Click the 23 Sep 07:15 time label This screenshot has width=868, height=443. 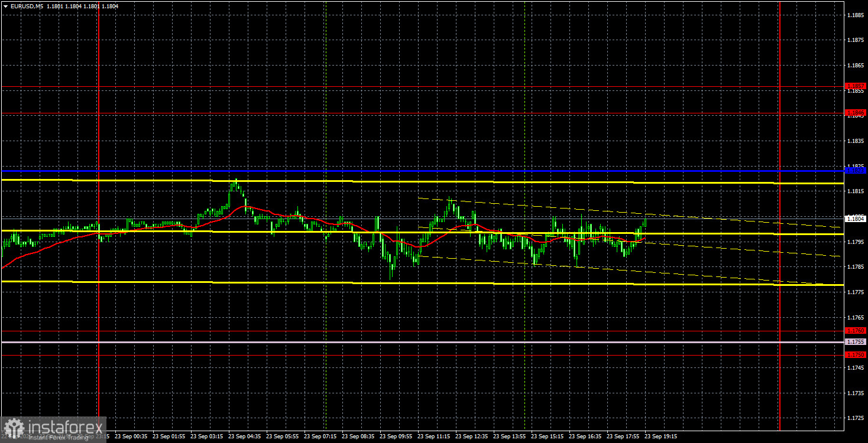click(320, 437)
